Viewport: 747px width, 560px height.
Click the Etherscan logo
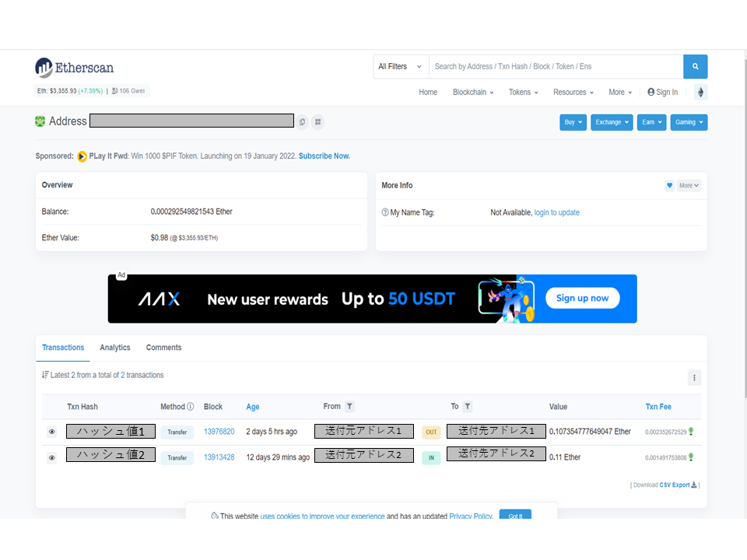point(75,68)
